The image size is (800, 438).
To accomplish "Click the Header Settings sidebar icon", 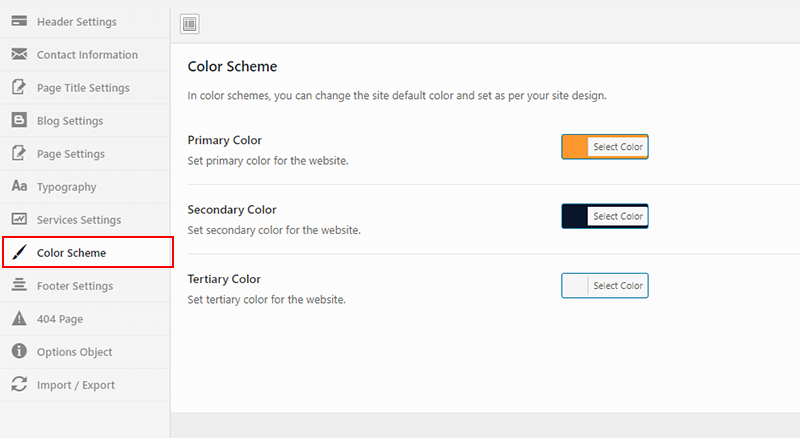I will pos(19,21).
